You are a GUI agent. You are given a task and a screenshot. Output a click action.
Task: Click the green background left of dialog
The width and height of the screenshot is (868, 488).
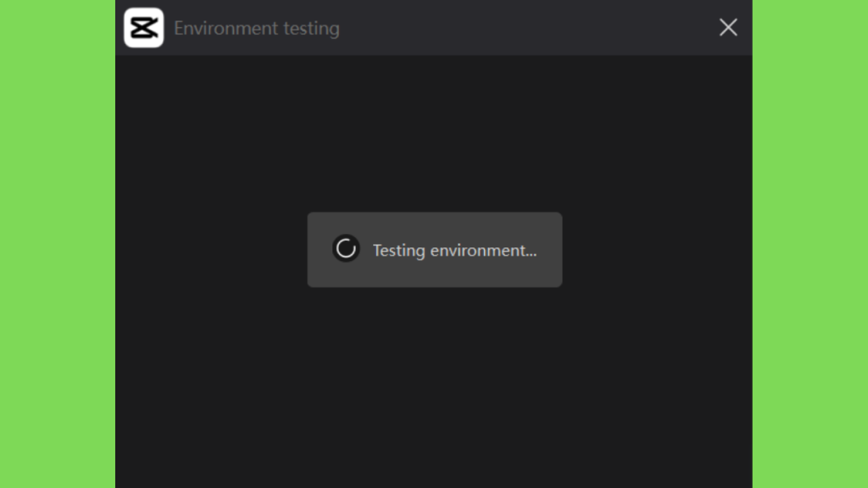[x=58, y=244]
